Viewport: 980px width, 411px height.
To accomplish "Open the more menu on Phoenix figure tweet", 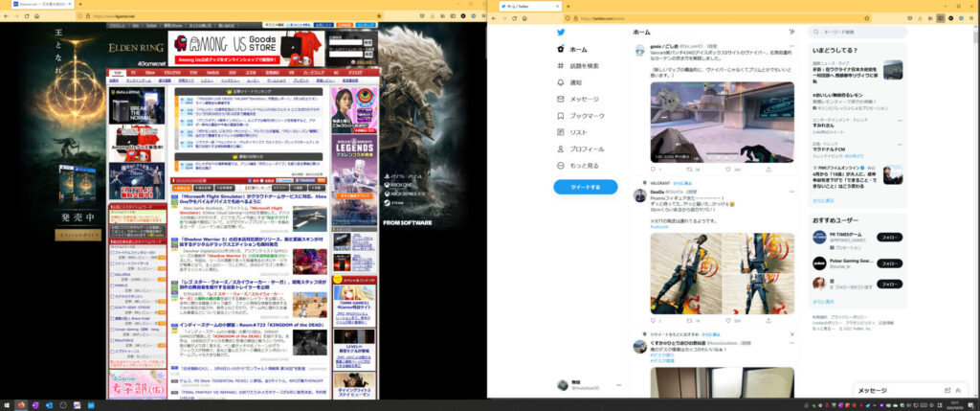I will click(x=791, y=192).
